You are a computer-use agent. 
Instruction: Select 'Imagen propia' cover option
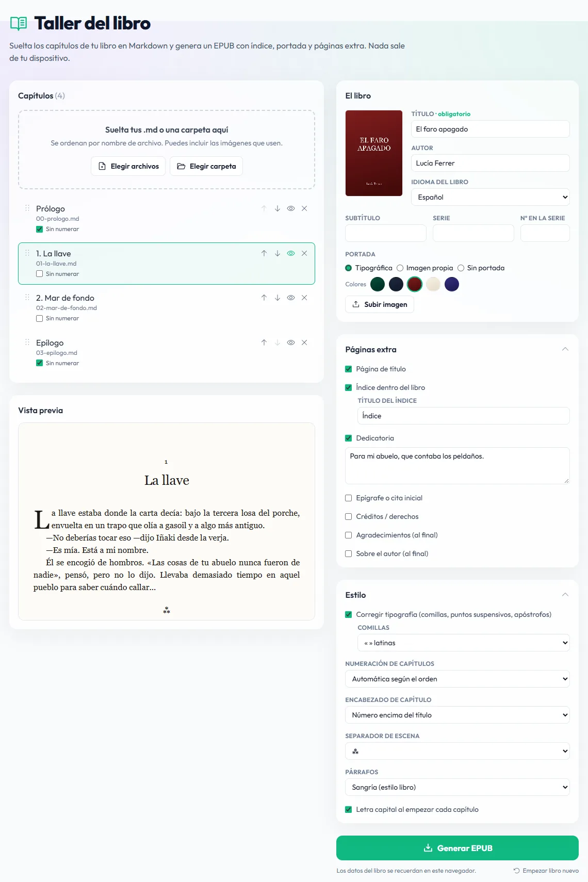[400, 268]
